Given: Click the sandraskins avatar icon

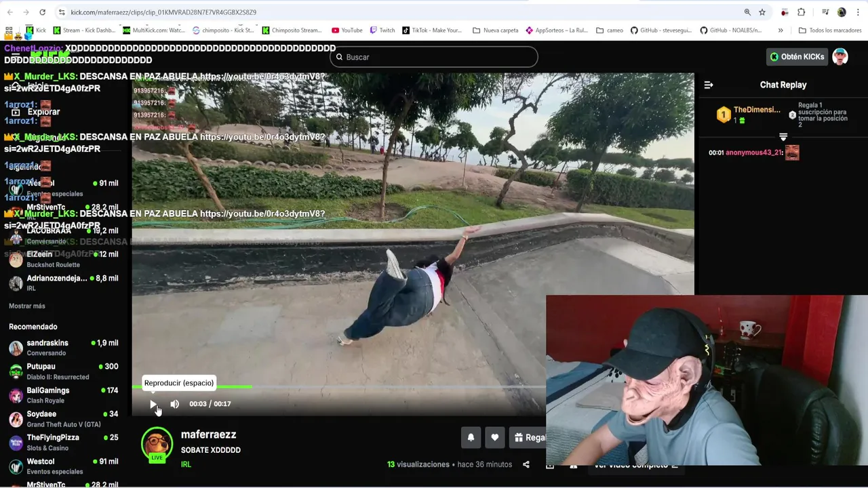Looking at the screenshot, I should [x=16, y=348].
